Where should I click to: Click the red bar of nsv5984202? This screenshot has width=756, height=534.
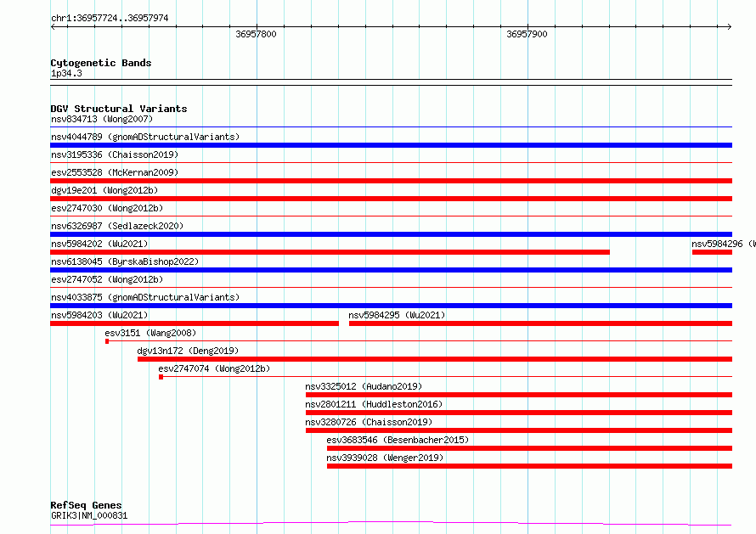330,252
